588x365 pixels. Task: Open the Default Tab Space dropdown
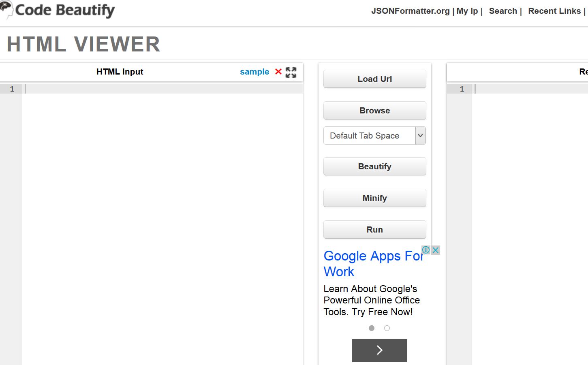pyautogui.click(x=375, y=136)
